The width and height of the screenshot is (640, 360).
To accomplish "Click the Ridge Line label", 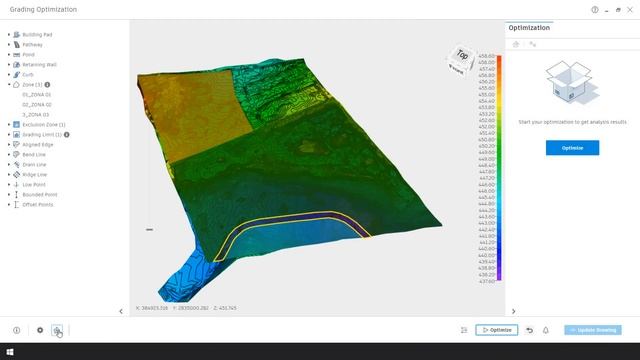I will pos(35,175).
